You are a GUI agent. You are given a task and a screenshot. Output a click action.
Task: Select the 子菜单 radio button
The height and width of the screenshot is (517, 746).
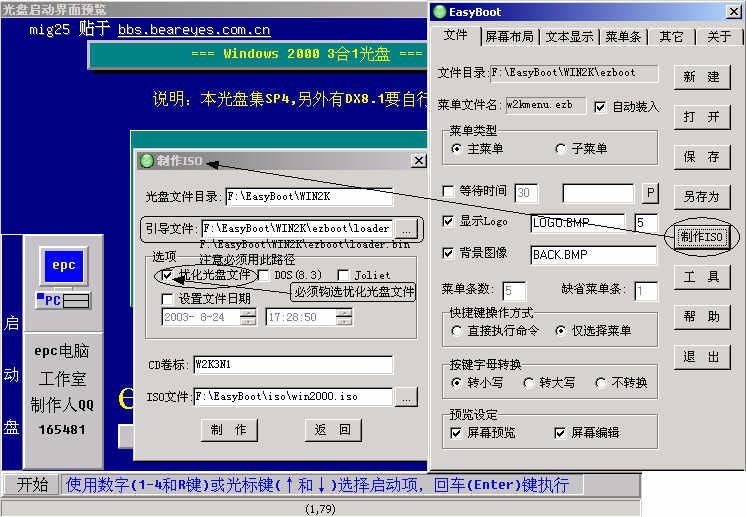coord(561,149)
